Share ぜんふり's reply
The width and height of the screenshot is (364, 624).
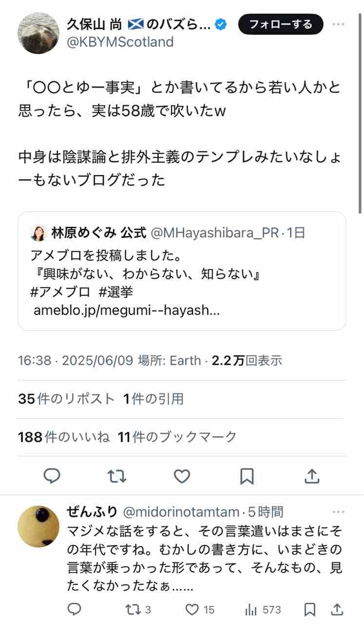(337, 609)
